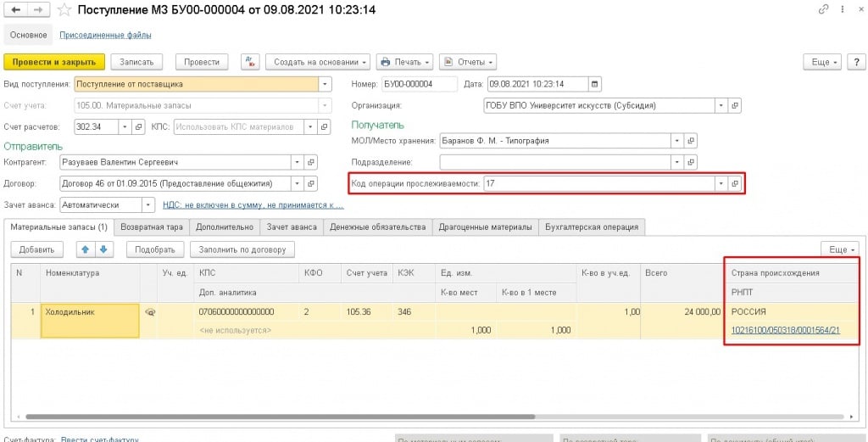Open the Присоединенные файлы link

105,36
